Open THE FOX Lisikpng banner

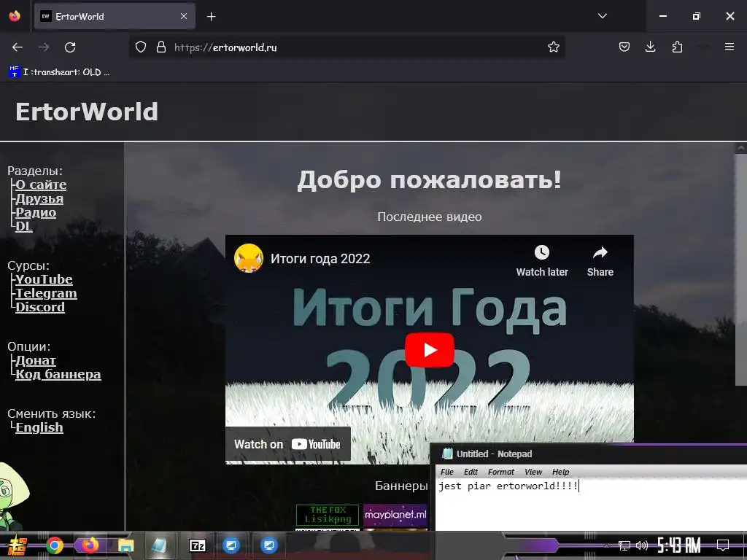point(328,515)
